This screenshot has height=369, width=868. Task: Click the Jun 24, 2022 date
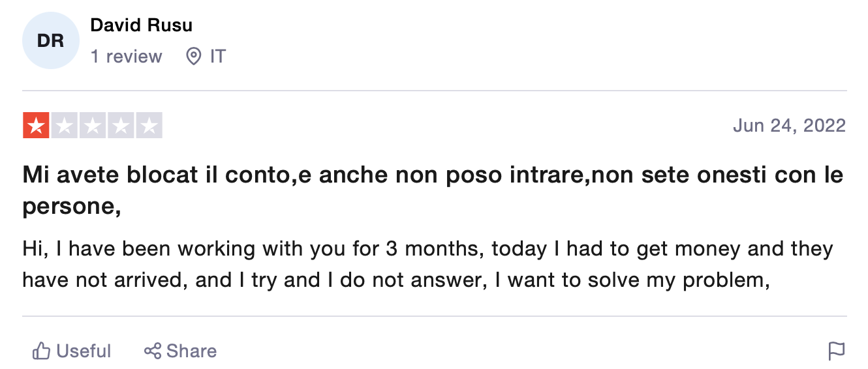(789, 125)
